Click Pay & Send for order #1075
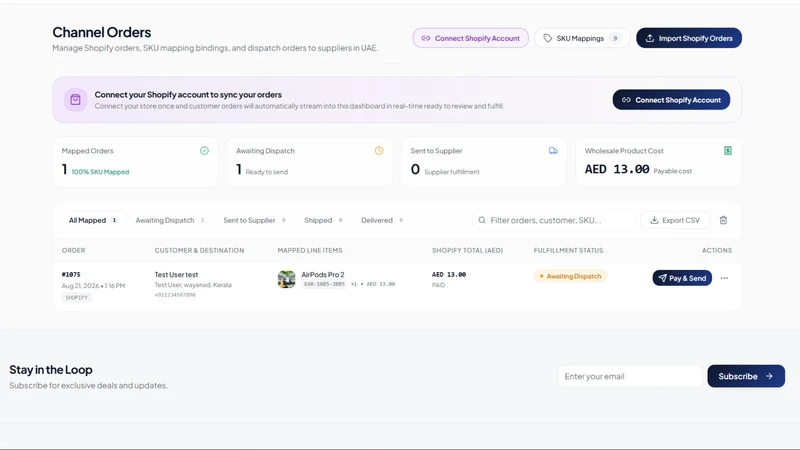 pyautogui.click(x=682, y=278)
